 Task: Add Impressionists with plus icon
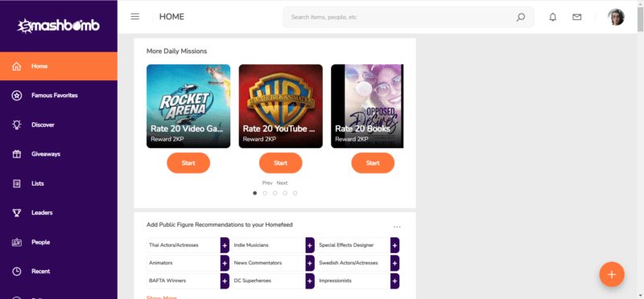394,281
